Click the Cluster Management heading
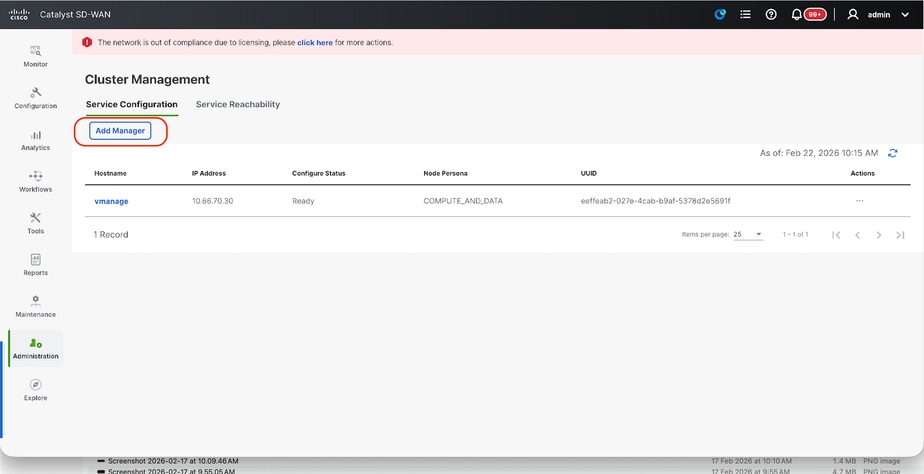This screenshot has height=474, width=924. (x=147, y=80)
